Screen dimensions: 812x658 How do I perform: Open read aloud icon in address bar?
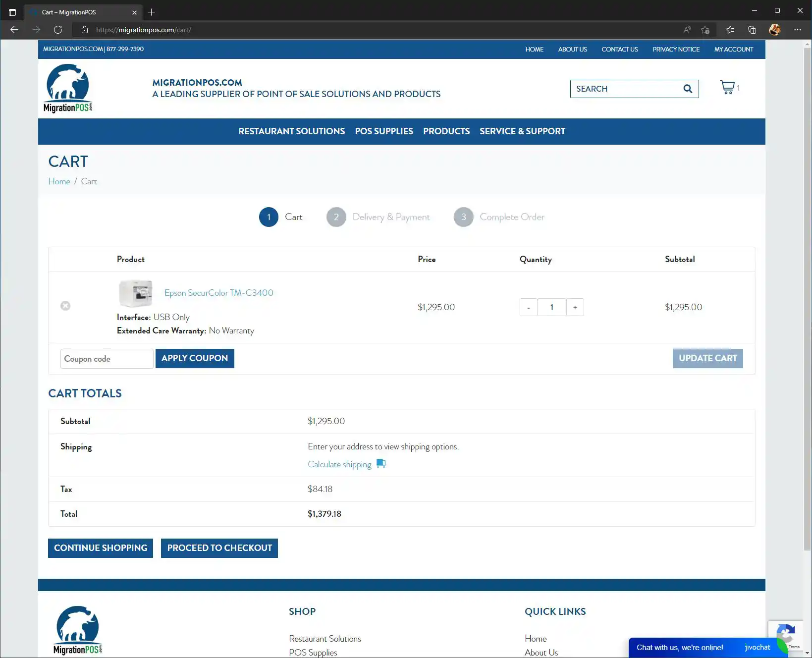tap(687, 30)
